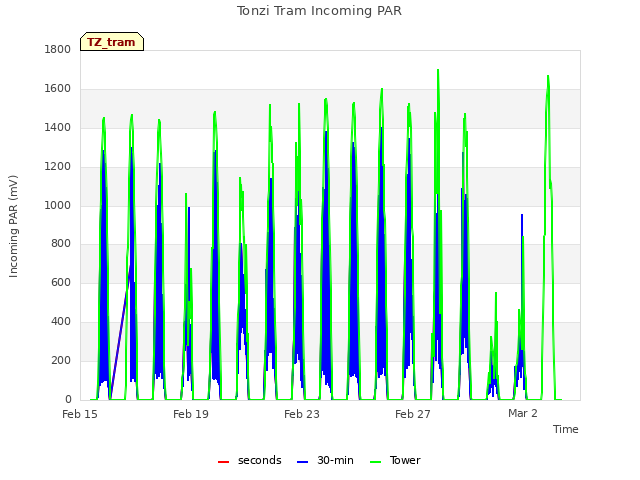This screenshot has height=480, width=640.
Task: Click the 'Feb 15' x-axis tick
Action: [x=80, y=414]
